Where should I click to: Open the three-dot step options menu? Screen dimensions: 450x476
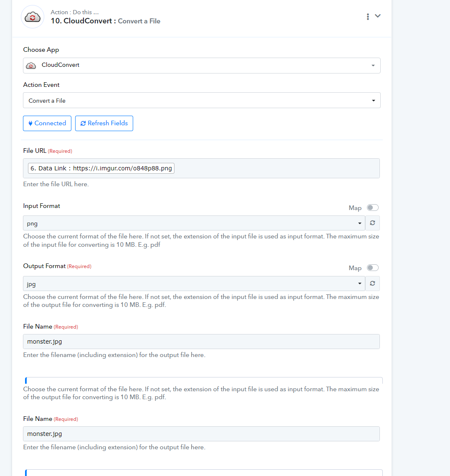point(368,17)
